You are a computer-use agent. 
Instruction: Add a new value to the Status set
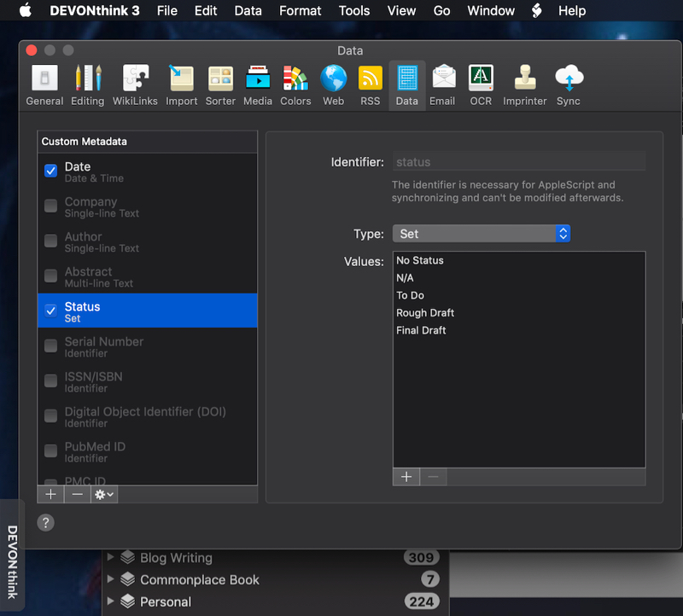pyautogui.click(x=406, y=477)
